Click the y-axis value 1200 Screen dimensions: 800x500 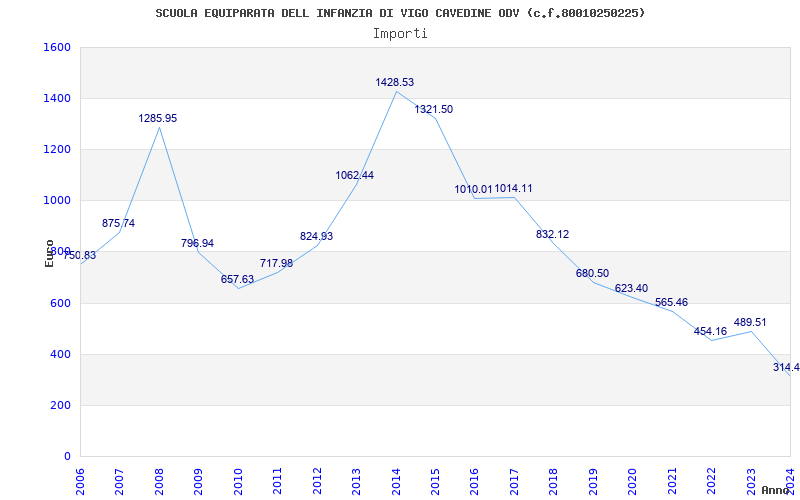point(57,149)
